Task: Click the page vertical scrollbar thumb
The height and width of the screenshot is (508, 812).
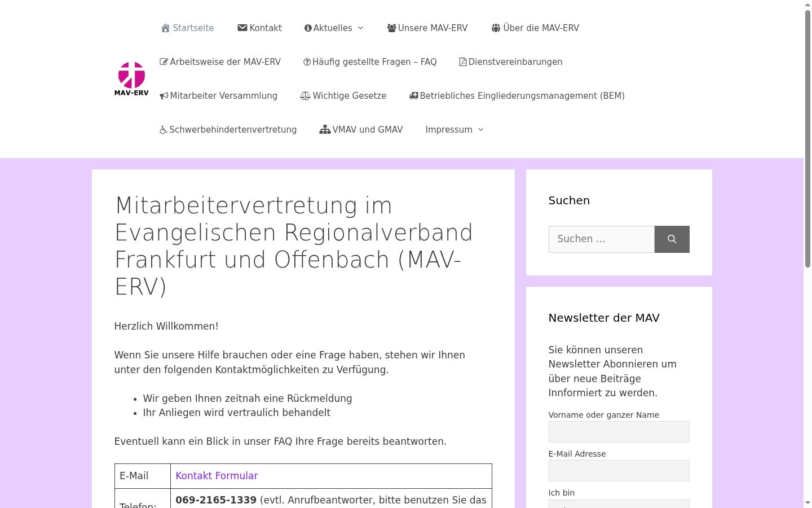Action: click(x=807, y=138)
